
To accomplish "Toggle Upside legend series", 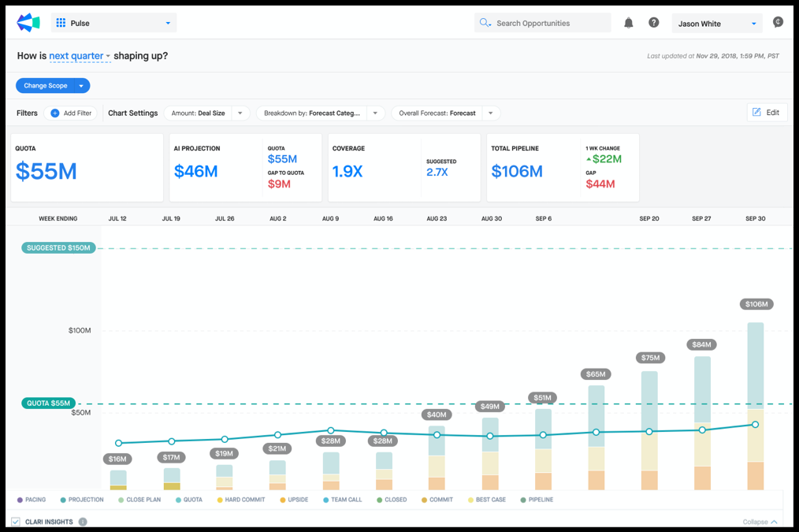I will pyautogui.click(x=294, y=500).
